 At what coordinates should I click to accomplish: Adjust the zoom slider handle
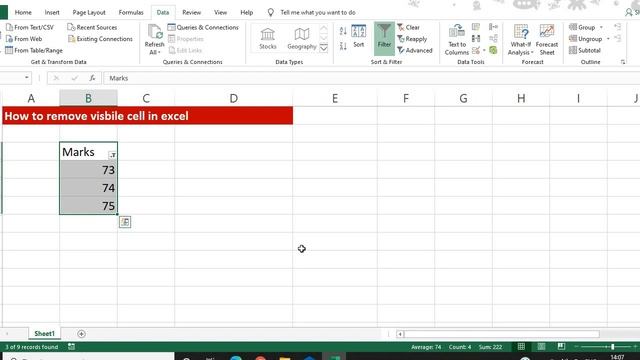pos(612,347)
